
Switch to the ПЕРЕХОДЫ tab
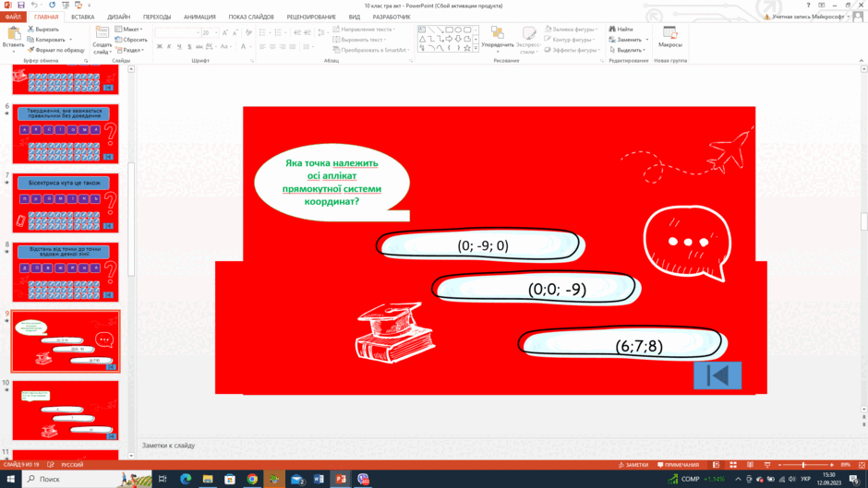[157, 18]
